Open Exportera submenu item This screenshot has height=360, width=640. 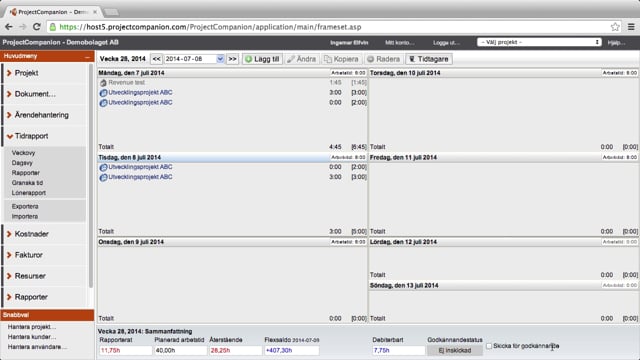pos(25,207)
